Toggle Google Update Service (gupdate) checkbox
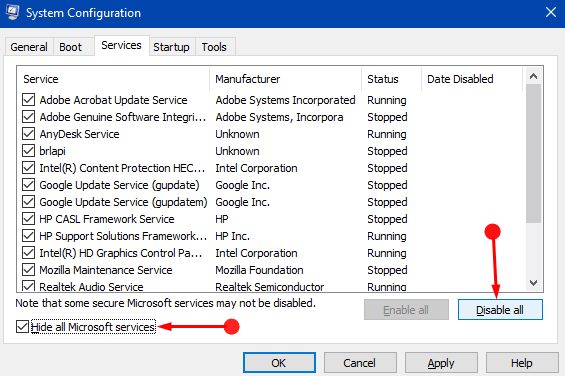565x376 pixels. pos(28,185)
